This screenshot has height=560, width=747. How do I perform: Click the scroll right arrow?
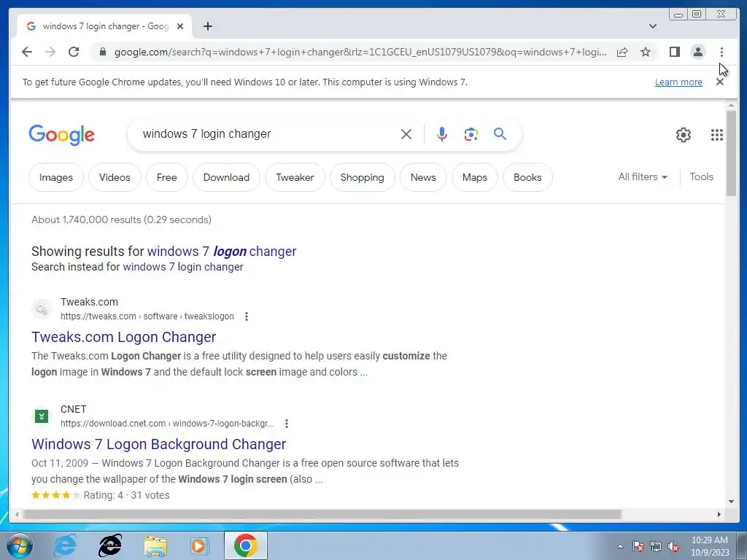[x=719, y=514]
